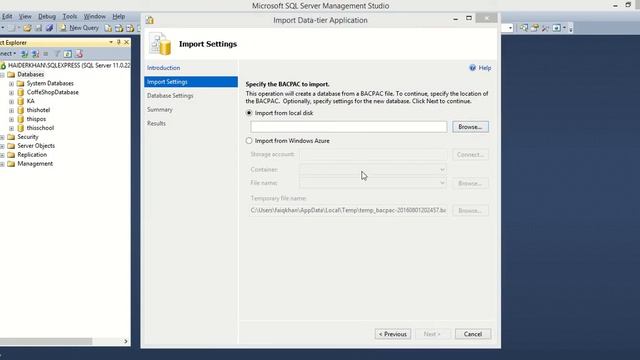Click the Analysis Services MDX Query icon
640x360 pixels.
point(119,28)
